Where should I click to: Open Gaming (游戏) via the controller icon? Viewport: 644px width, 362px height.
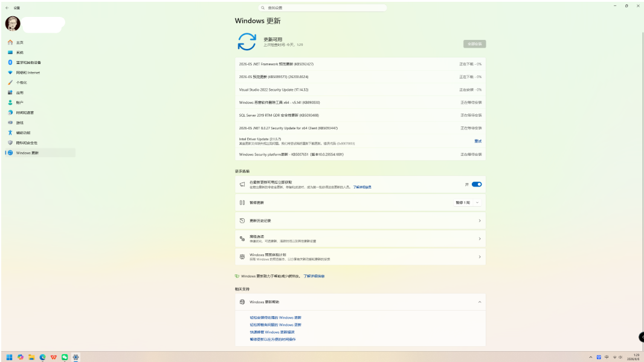point(10,123)
